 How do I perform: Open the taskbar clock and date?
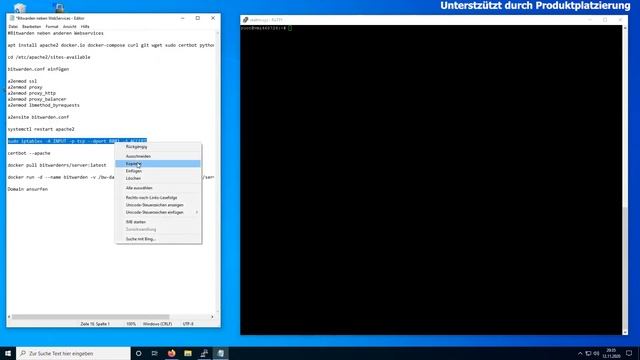click(x=611, y=353)
